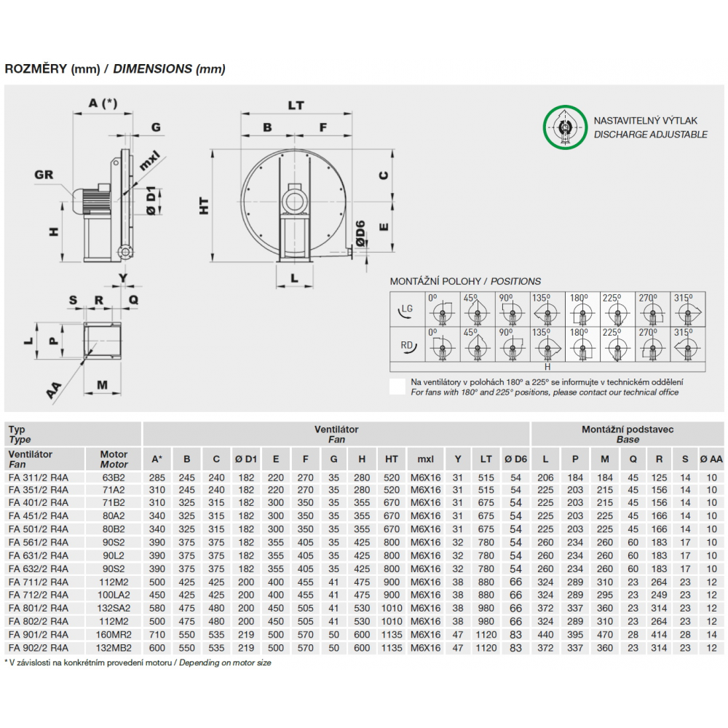
Task: Select the RD 270° position icon
Action: [652, 344]
